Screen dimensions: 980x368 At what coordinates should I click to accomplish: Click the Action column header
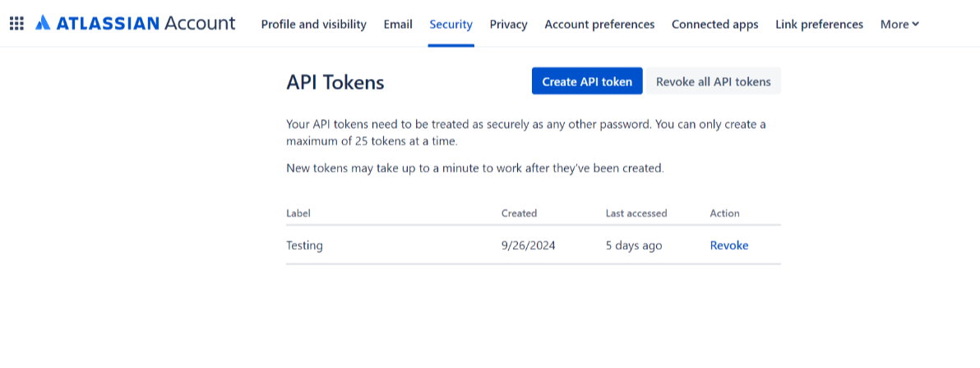[724, 214]
